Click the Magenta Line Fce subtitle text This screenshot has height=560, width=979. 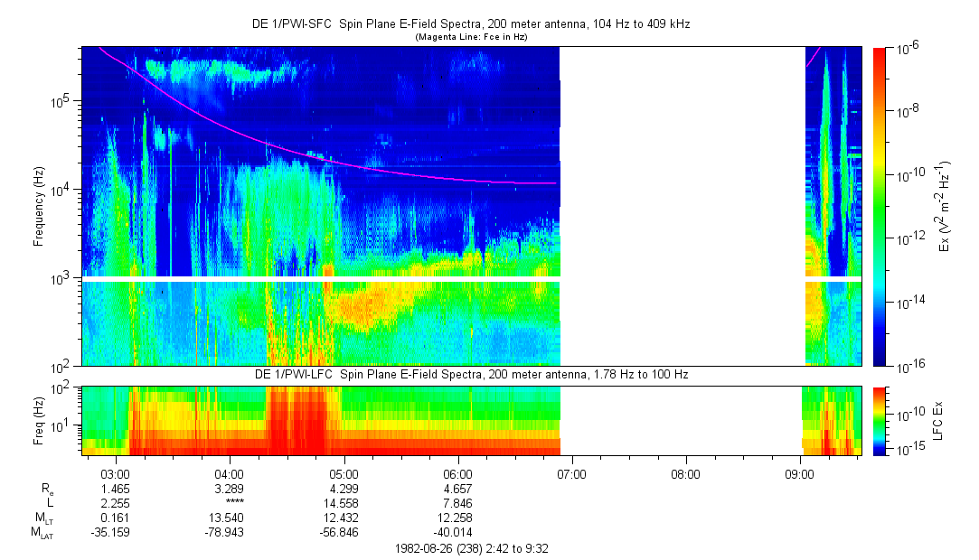click(470, 37)
